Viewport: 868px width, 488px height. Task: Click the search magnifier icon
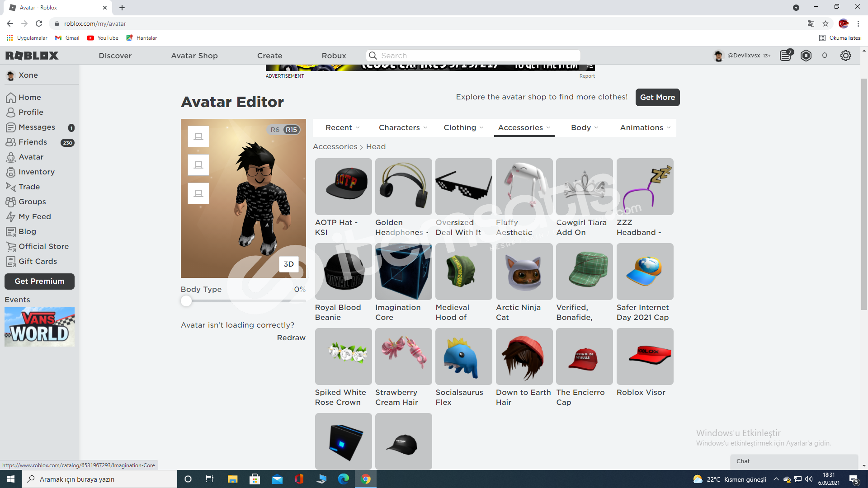pos(373,56)
